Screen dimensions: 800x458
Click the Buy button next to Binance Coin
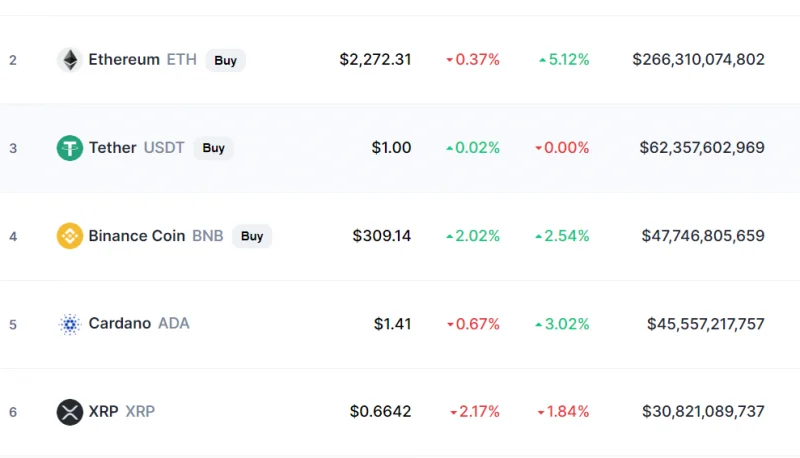point(252,236)
